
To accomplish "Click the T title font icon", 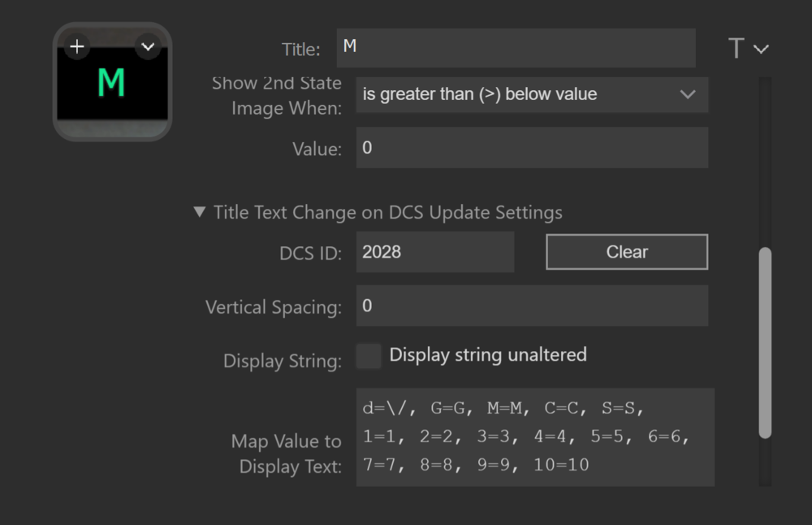I will (x=736, y=49).
